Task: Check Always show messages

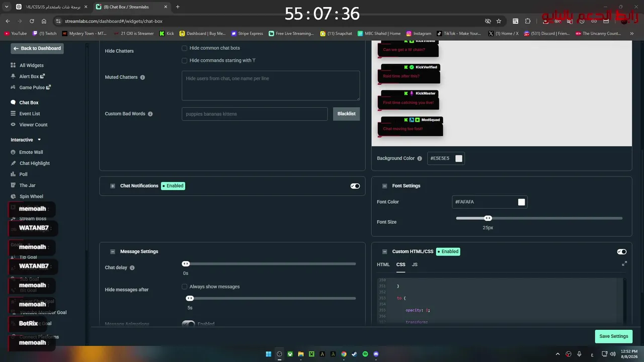Action: (184, 287)
